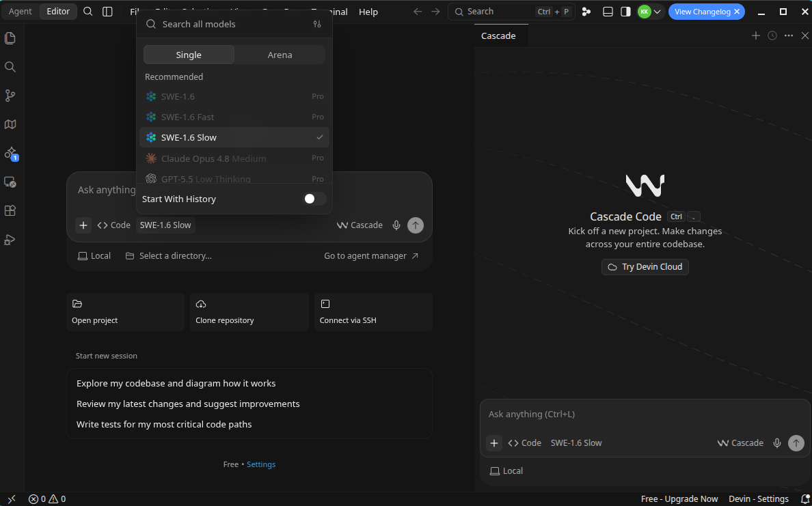
Task: Open model filter settings icon in dropdown
Action: [317, 24]
